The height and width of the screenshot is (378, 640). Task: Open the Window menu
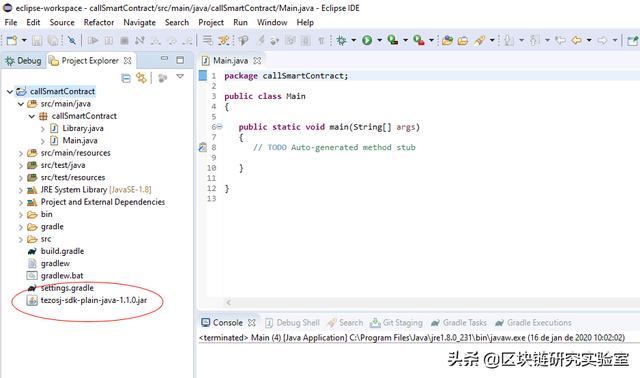point(272,22)
